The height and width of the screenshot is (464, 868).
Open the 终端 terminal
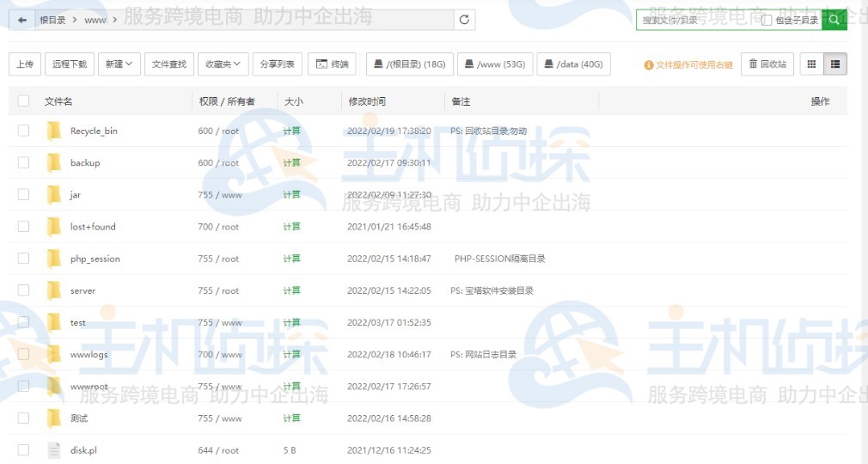(x=333, y=64)
